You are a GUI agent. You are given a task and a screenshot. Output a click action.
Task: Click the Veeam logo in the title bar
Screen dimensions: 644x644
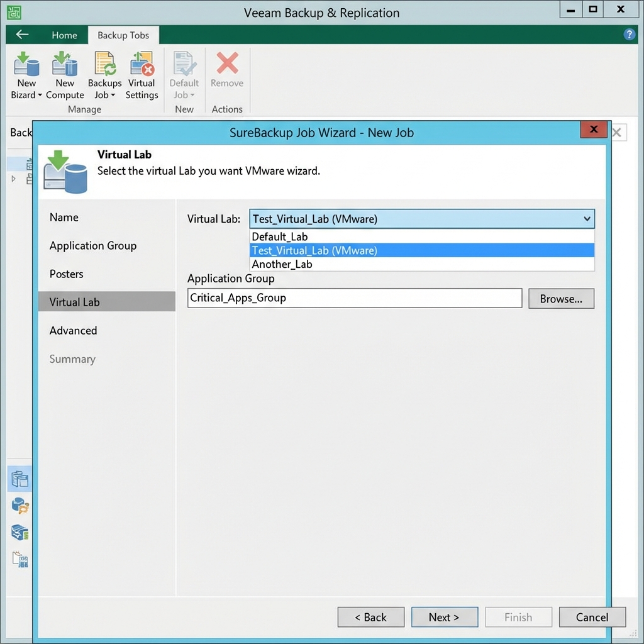pyautogui.click(x=14, y=12)
